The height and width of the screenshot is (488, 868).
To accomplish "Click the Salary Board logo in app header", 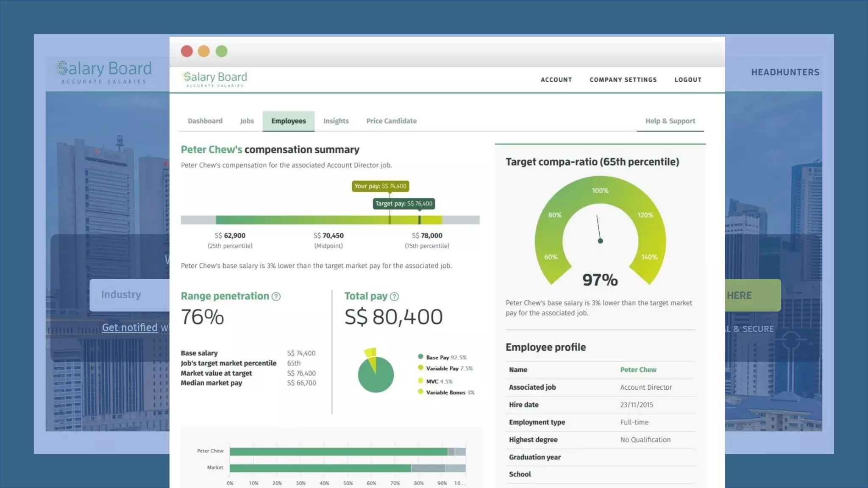I will click(215, 79).
